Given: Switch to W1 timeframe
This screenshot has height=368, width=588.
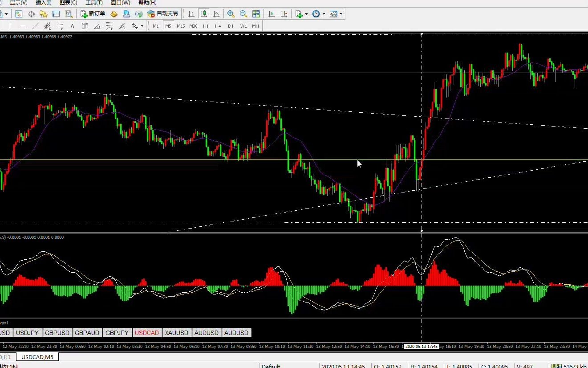Looking at the screenshot, I should pyautogui.click(x=243, y=26).
